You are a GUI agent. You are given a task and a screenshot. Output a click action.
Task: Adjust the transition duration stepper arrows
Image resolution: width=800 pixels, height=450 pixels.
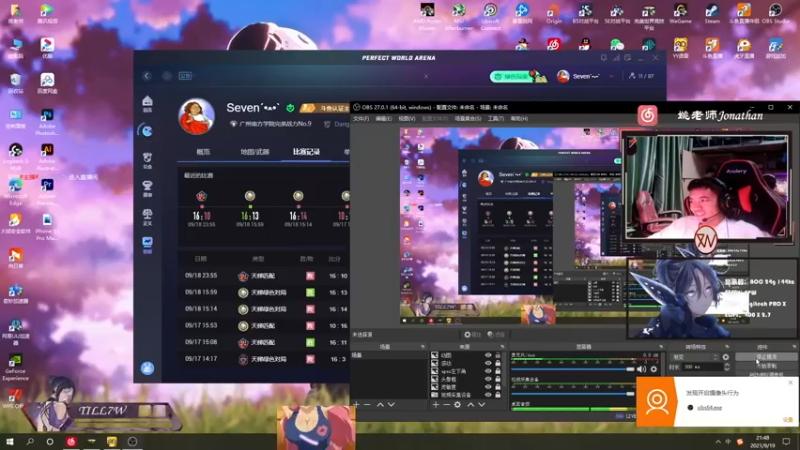pyautogui.click(x=727, y=367)
